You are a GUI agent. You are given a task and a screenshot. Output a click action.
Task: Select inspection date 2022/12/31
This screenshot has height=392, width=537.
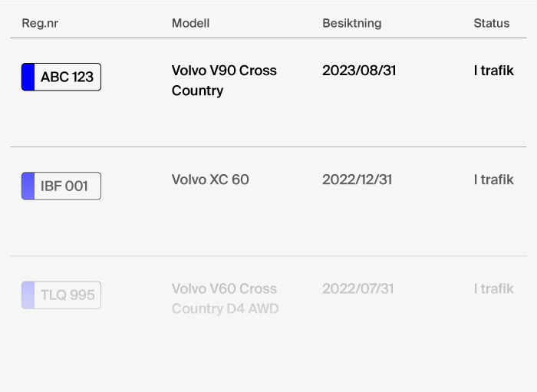click(x=357, y=180)
